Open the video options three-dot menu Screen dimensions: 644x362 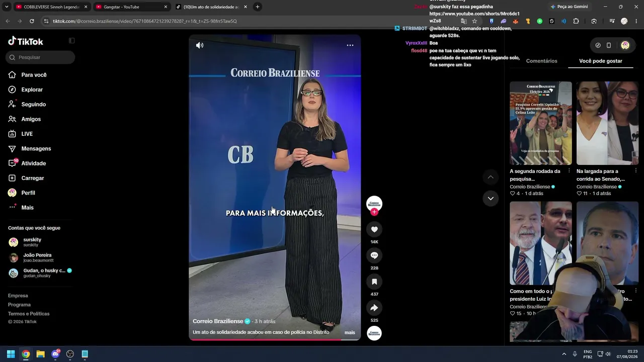point(350,45)
